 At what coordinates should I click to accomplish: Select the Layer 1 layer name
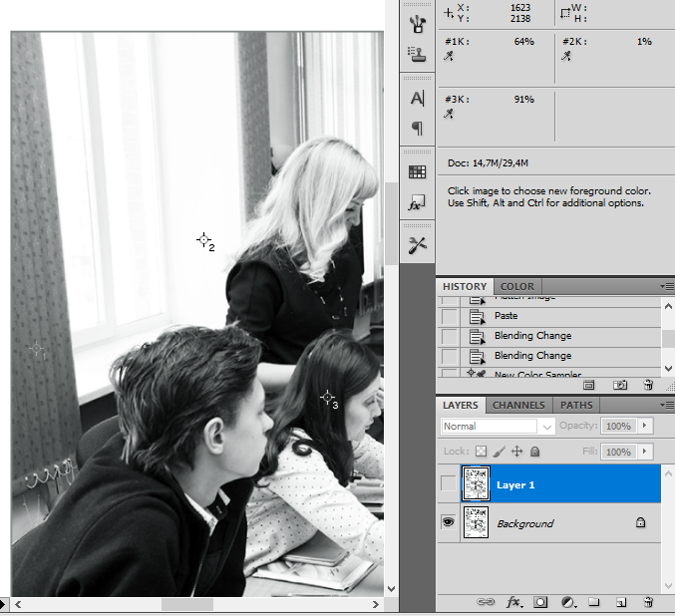pyautogui.click(x=515, y=485)
